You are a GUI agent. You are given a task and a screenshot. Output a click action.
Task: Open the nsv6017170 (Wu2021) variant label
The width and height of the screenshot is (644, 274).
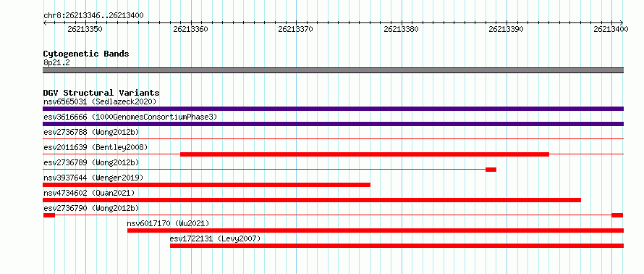click(168, 223)
